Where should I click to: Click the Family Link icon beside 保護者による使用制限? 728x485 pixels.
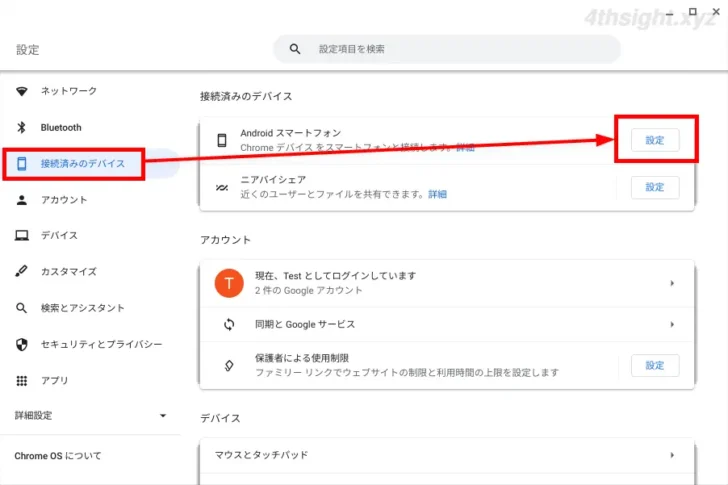229,366
